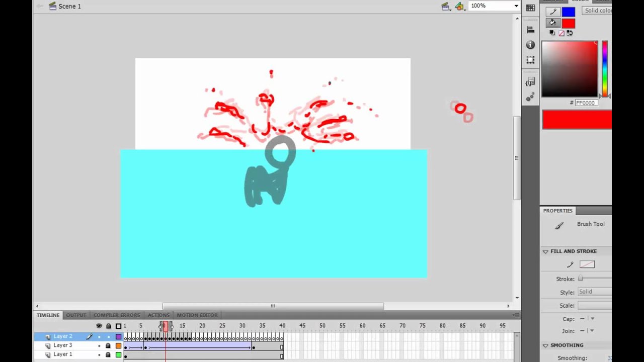The width and height of the screenshot is (644, 362).
Task: Click the Layer 1 layer icon
Action: (48, 354)
